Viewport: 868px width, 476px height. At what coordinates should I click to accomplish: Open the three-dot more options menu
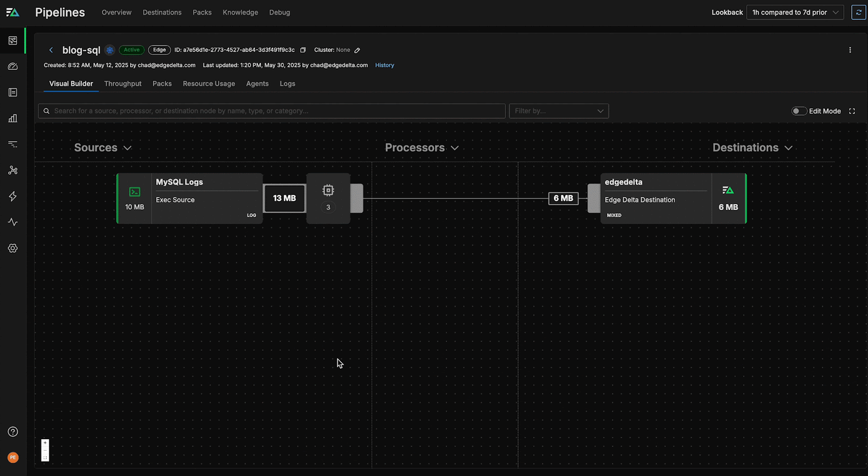pos(850,50)
